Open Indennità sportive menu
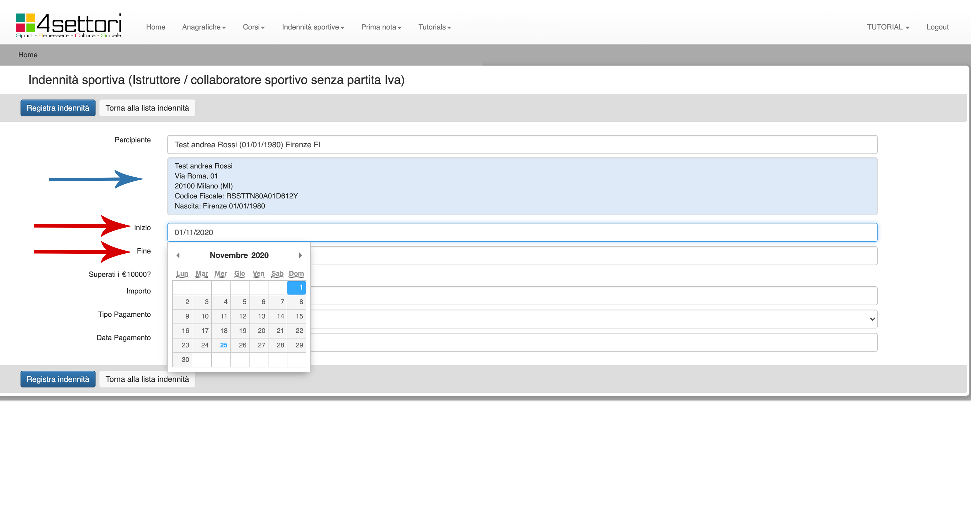 [313, 27]
